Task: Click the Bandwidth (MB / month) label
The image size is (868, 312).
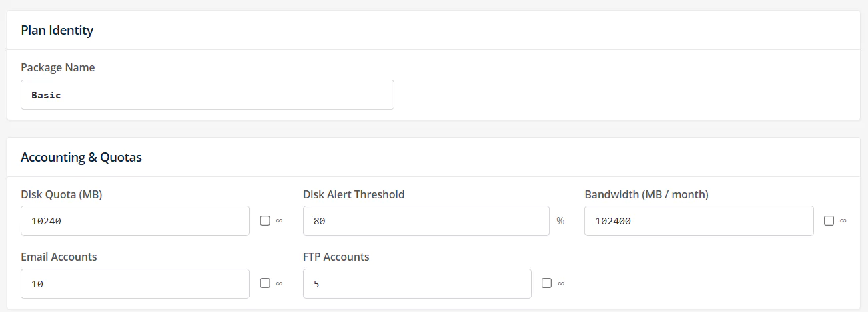Action: (x=646, y=194)
